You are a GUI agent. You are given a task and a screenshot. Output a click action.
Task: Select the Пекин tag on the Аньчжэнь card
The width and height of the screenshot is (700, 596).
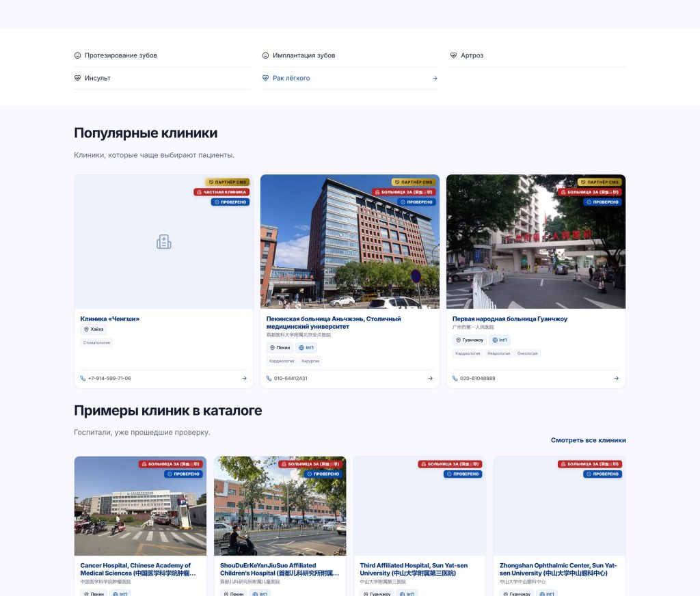pos(280,348)
